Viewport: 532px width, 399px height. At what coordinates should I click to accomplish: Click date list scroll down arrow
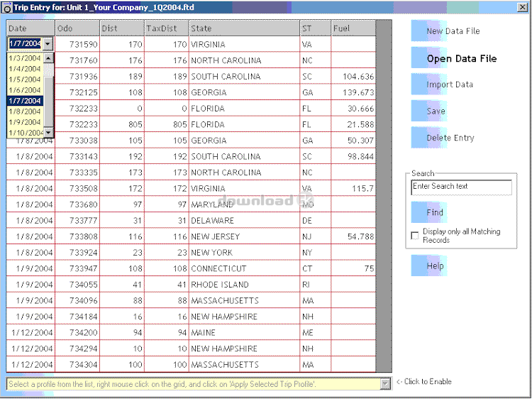tap(48, 133)
